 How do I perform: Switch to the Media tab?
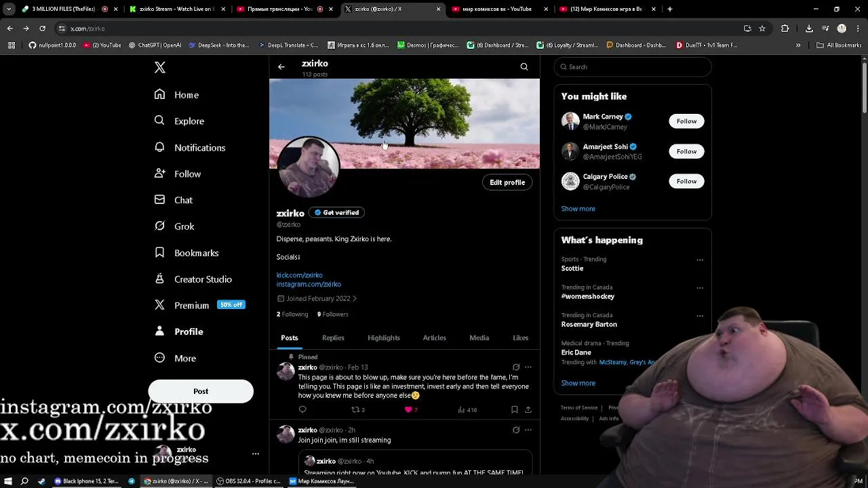(x=479, y=338)
